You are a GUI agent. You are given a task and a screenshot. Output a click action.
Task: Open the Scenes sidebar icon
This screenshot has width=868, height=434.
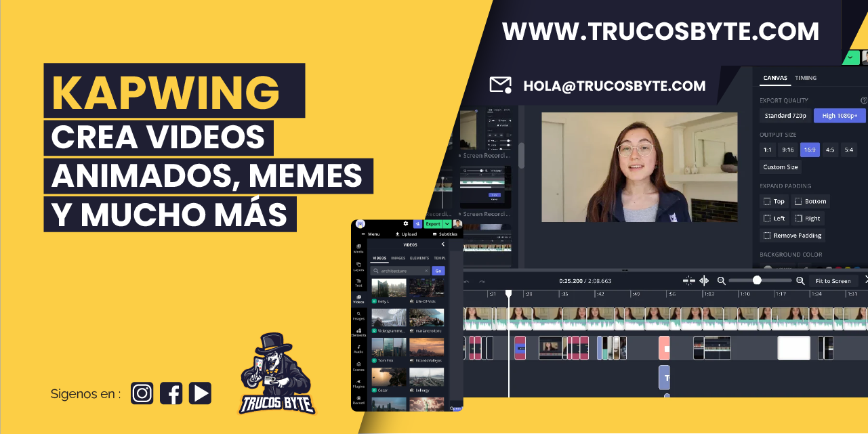click(x=358, y=366)
